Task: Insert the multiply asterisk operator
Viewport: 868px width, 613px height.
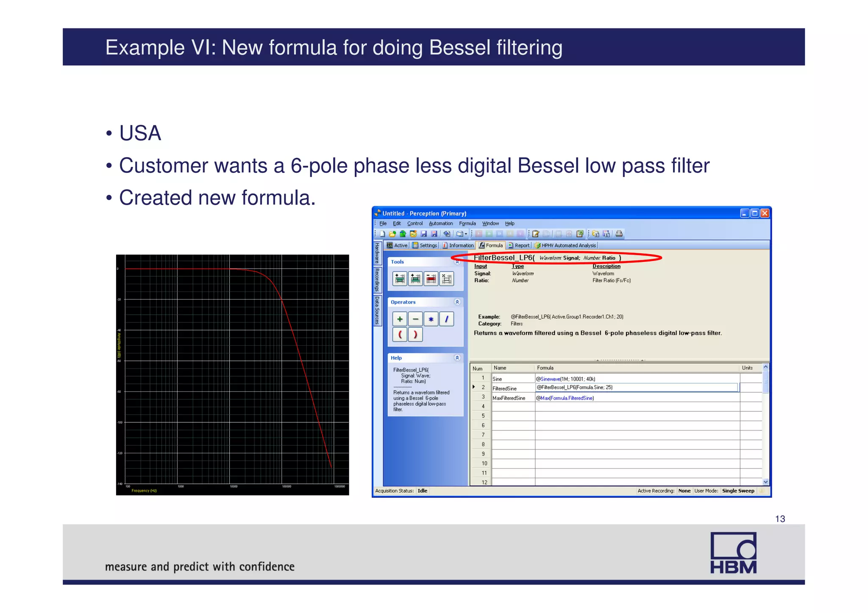Action: (x=431, y=319)
